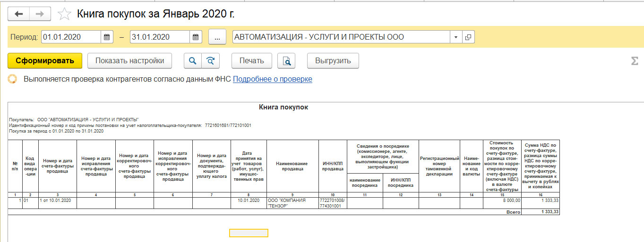Go back with the left arrow button

click(x=19, y=14)
